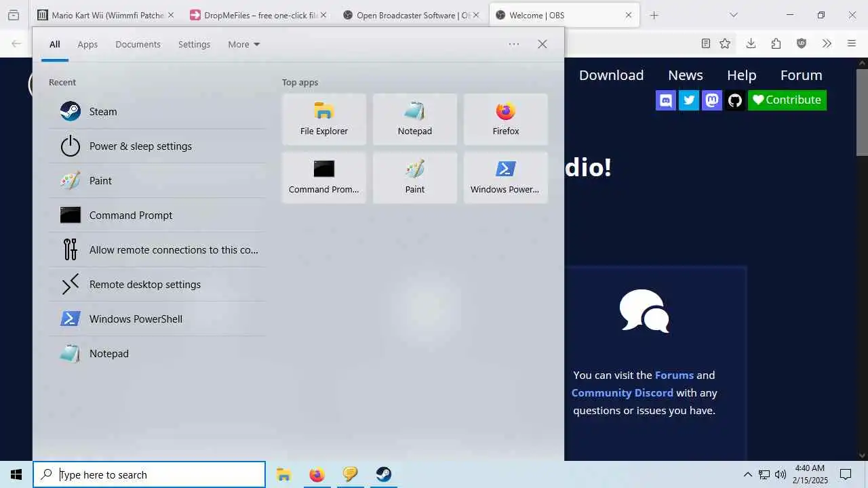The image size is (868, 488).
Task: Click the Type here to search box
Action: pos(149,474)
